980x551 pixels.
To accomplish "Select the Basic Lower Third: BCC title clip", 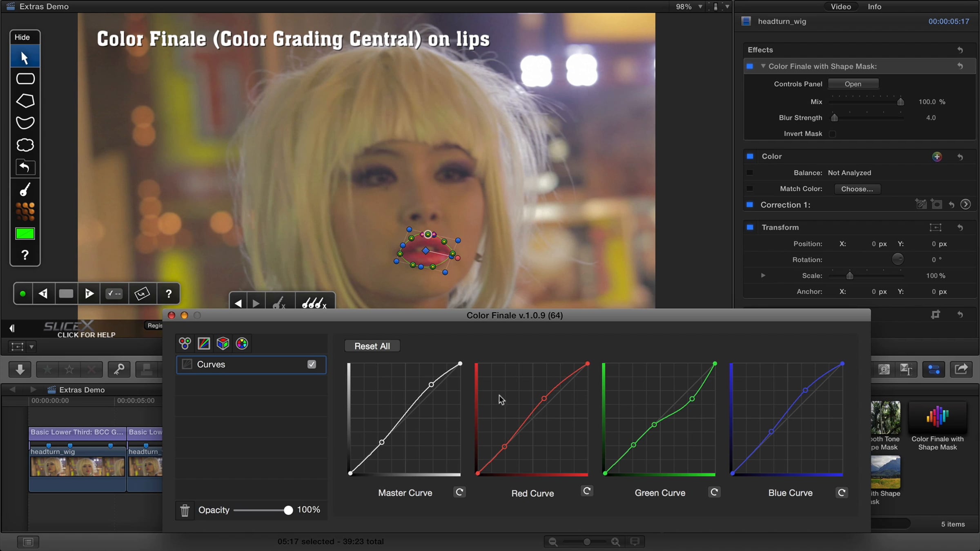I will pyautogui.click(x=77, y=432).
